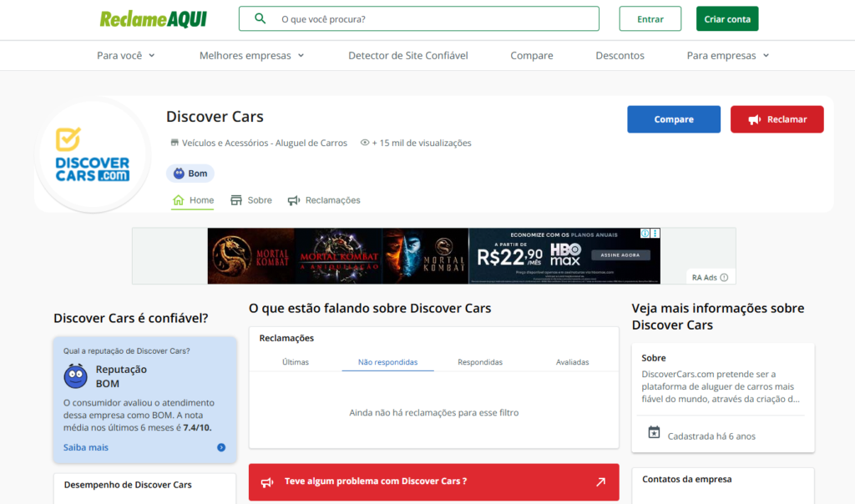Click the 'Desempenho de Discover Cars' heading
855x504 pixels.
coord(128,484)
